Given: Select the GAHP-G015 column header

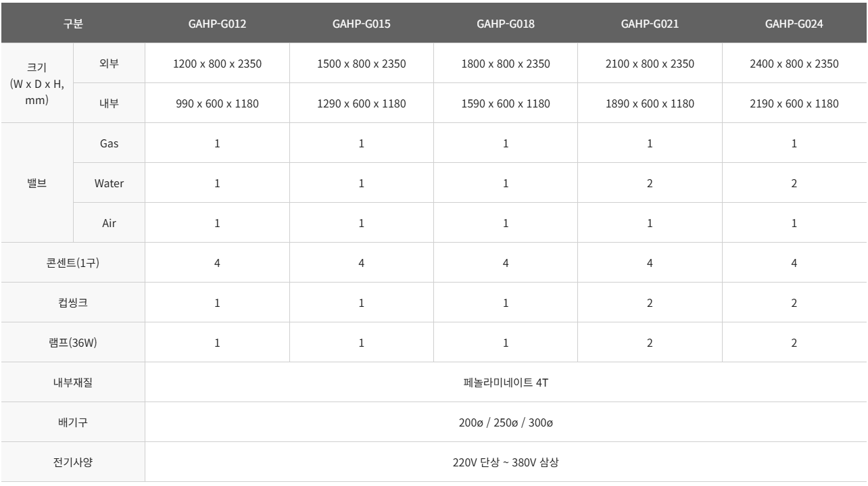Looking at the screenshot, I should 361,24.
